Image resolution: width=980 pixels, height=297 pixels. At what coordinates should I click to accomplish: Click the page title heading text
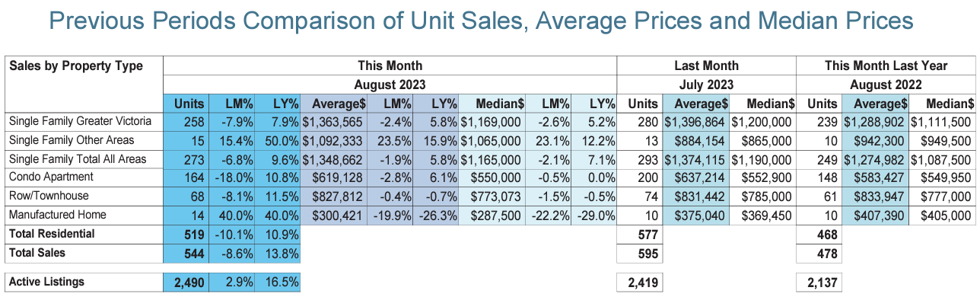click(x=489, y=20)
